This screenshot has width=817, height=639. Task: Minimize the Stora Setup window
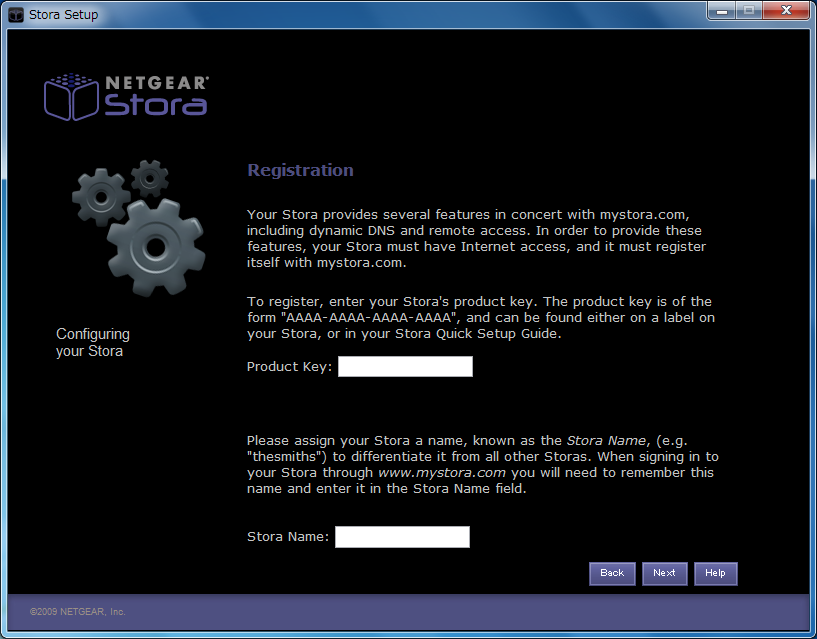click(x=722, y=11)
